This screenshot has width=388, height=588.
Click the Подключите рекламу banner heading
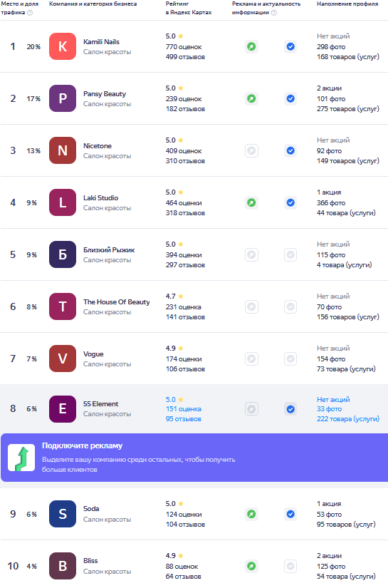[x=82, y=446]
